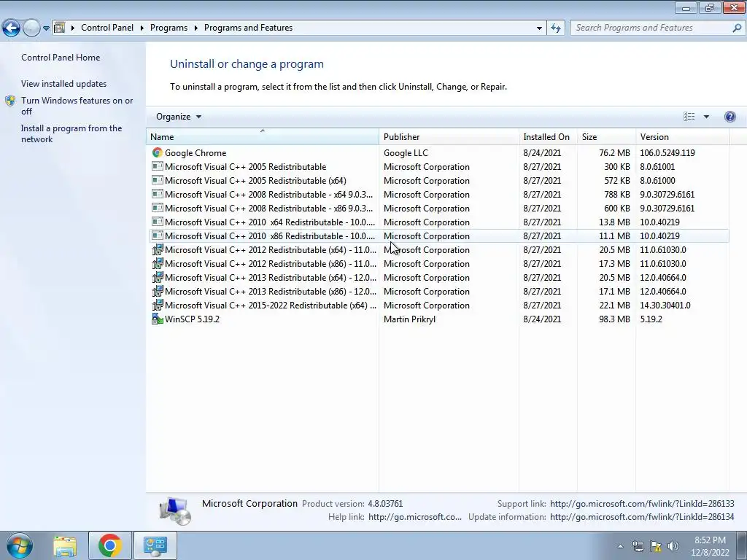Click version 14.30.30401.0 cell
The height and width of the screenshot is (560, 747).
point(665,306)
